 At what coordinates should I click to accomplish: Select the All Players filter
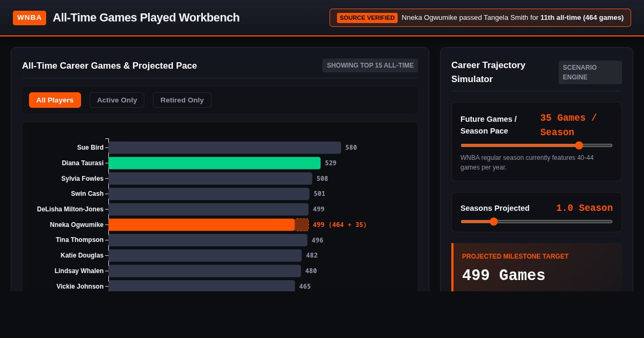[x=55, y=100]
